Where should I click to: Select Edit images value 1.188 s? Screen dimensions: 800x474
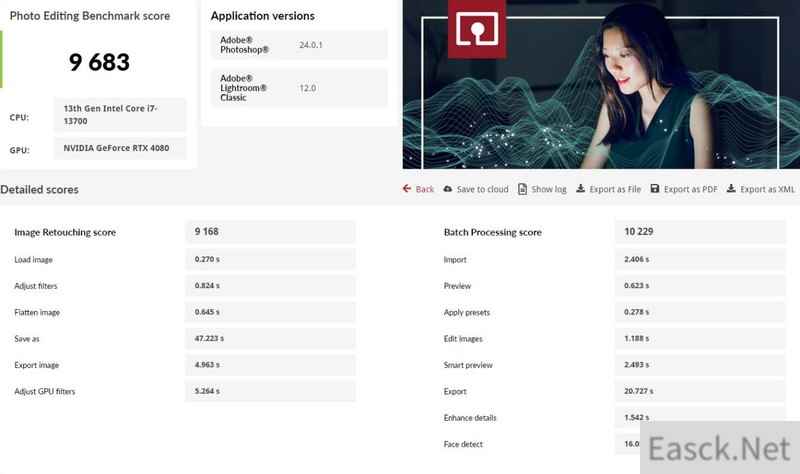coord(700,338)
